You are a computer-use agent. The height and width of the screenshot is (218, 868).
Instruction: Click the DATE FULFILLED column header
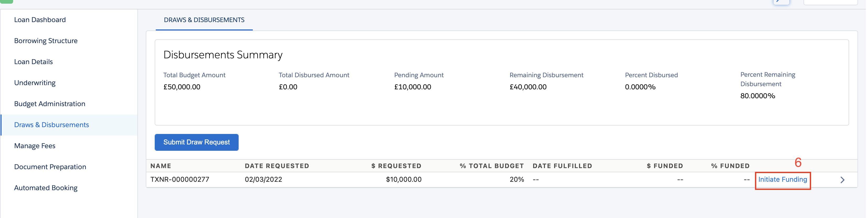pyautogui.click(x=562, y=166)
